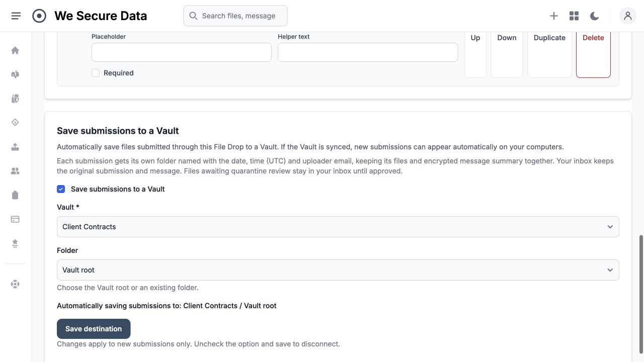644x362 pixels.
Task: Click the We Secure Data logo icon
Action: 39,16
